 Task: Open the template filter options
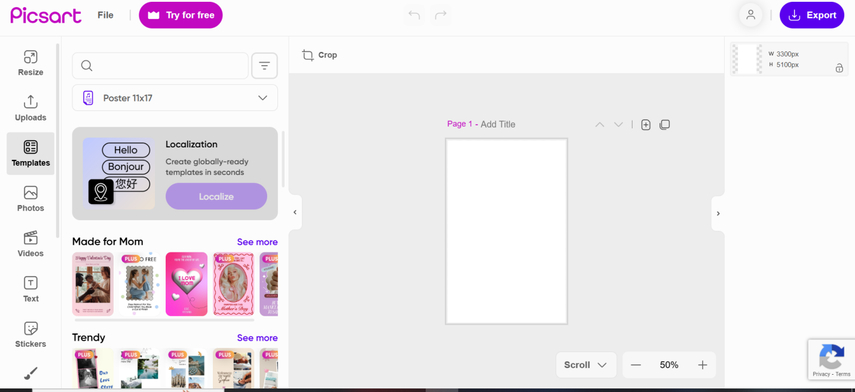pyautogui.click(x=264, y=66)
